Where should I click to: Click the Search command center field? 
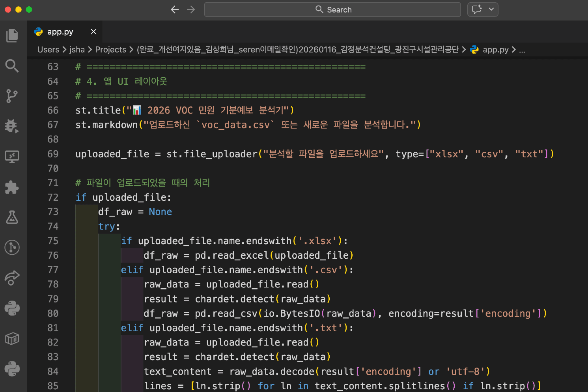[x=332, y=9]
